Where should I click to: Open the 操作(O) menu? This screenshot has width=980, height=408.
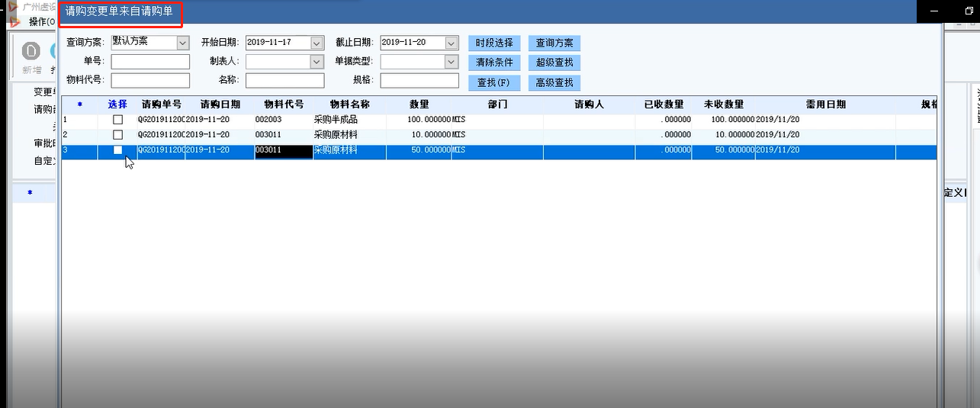pyautogui.click(x=40, y=22)
